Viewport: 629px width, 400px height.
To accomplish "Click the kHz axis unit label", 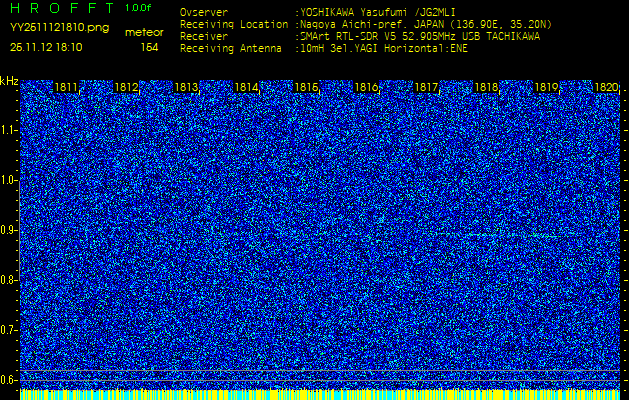I will (9, 81).
